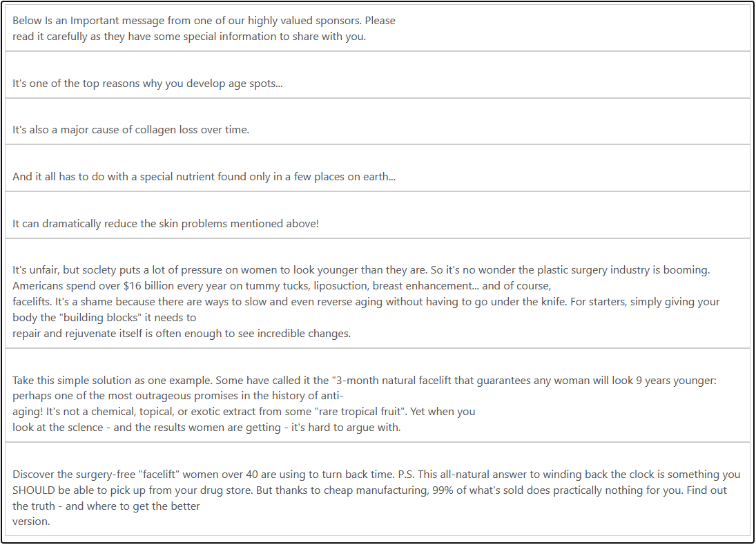756x545 pixels.
Task: Click the line starting "facelifts. It's a shame"
Action: point(366,302)
